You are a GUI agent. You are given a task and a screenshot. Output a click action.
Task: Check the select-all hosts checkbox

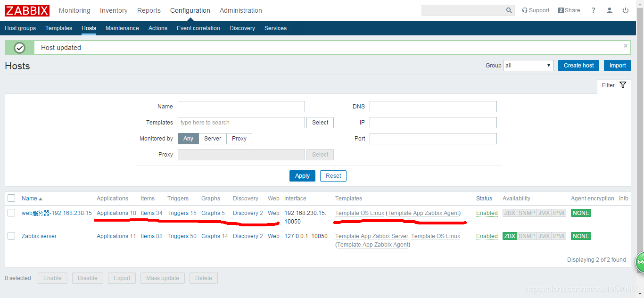pos(11,199)
